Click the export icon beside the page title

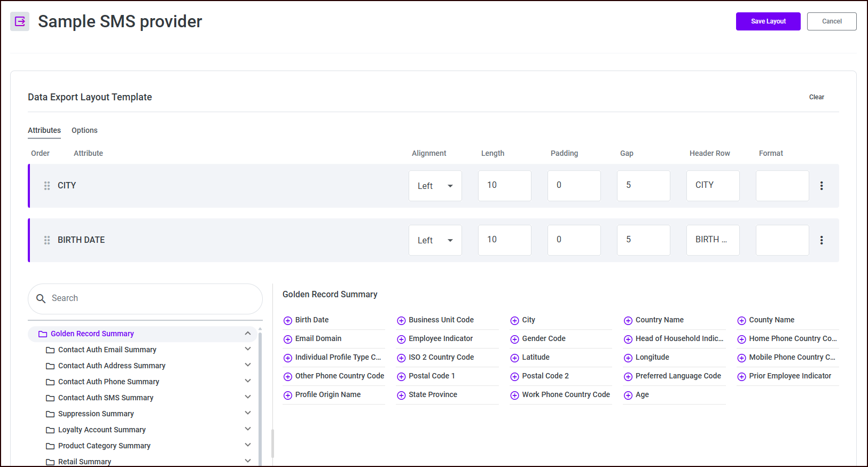[20, 21]
